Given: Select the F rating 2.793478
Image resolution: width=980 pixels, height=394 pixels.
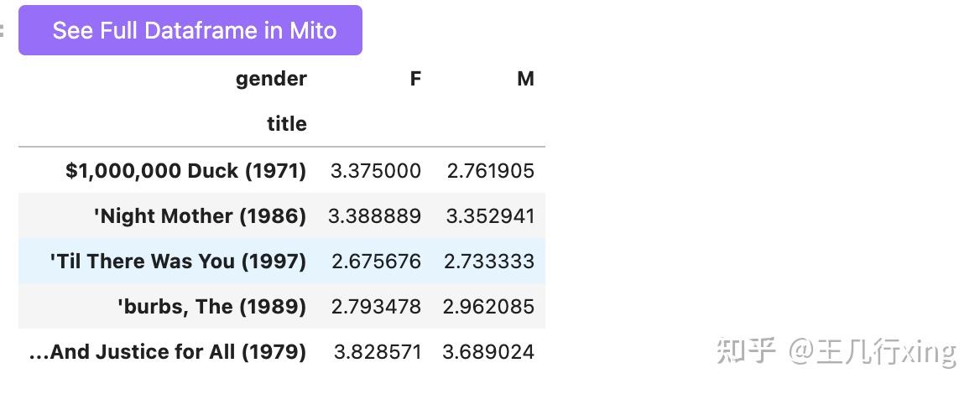Looking at the screenshot, I should (x=376, y=307).
